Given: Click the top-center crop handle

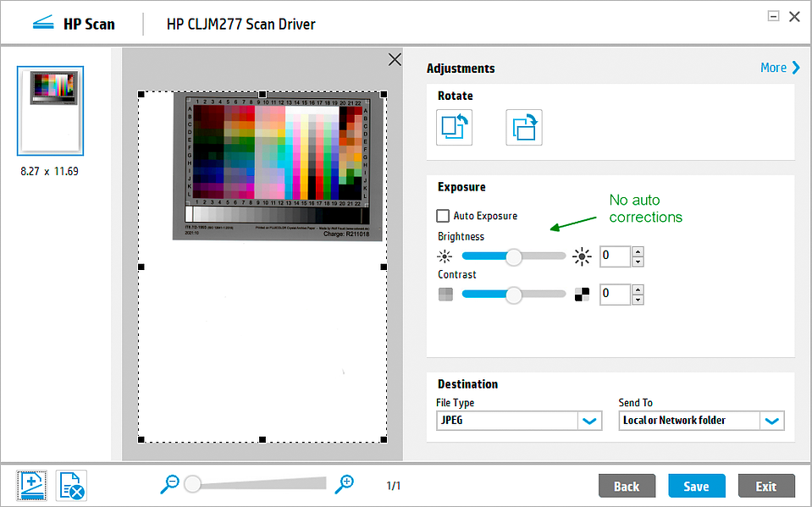Looking at the screenshot, I should click(262, 94).
